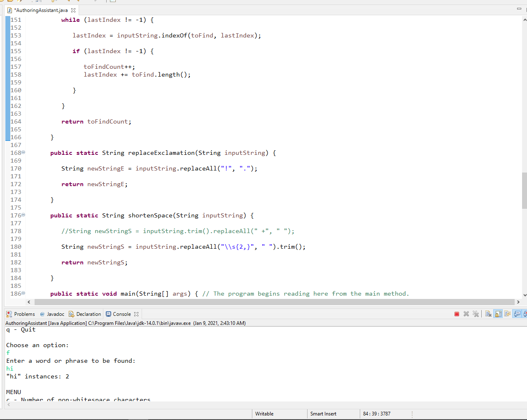Toggle Show Console When Standard Out Changes
Screen dimensions: 527x420
pyautogui.click(x=517, y=314)
